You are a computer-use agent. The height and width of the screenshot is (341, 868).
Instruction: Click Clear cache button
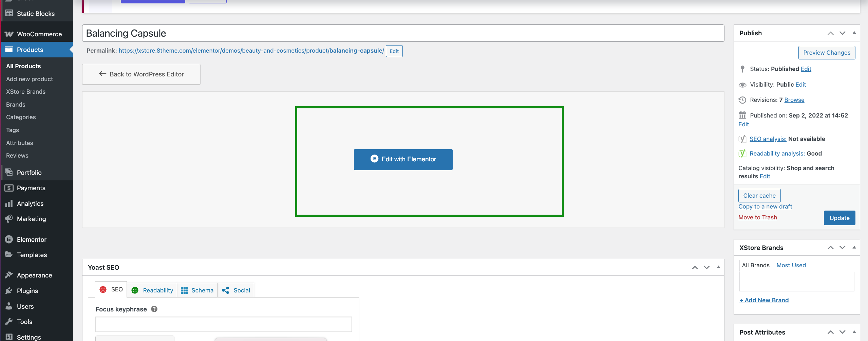tap(759, 196)
